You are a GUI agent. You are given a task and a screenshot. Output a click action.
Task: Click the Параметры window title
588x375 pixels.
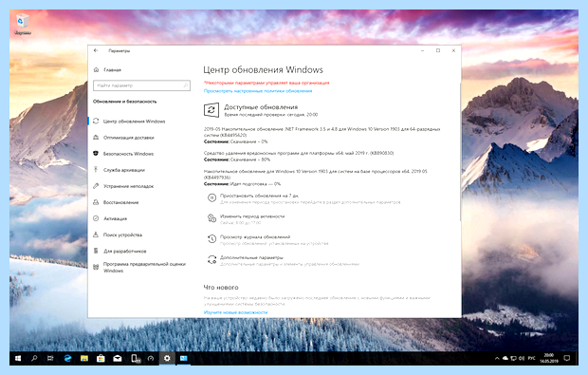(x=119, y=50)
